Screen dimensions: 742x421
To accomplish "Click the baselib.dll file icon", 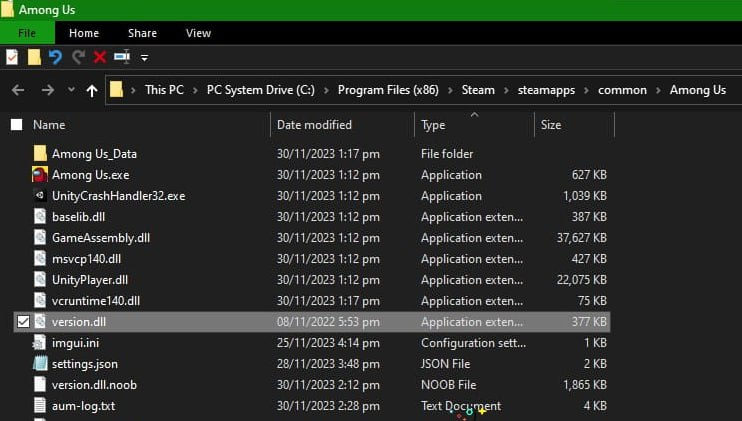I will [x=40, y=217].
